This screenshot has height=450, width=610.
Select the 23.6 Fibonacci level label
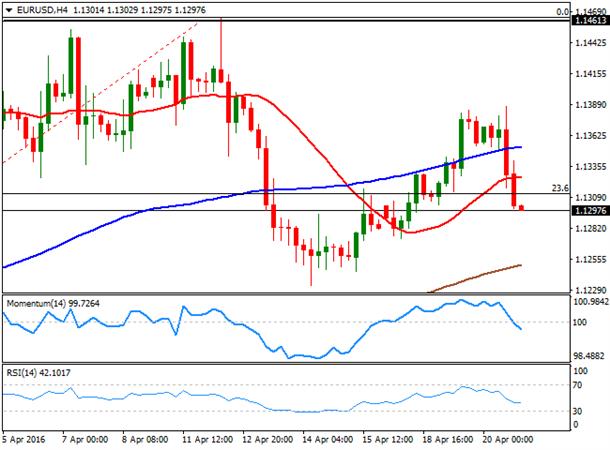click(x=560, y=188)
